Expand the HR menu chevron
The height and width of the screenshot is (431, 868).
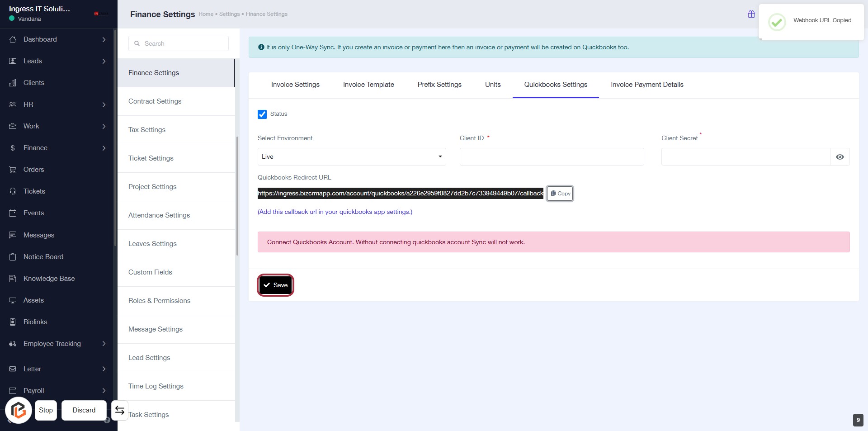pos(104,104)
